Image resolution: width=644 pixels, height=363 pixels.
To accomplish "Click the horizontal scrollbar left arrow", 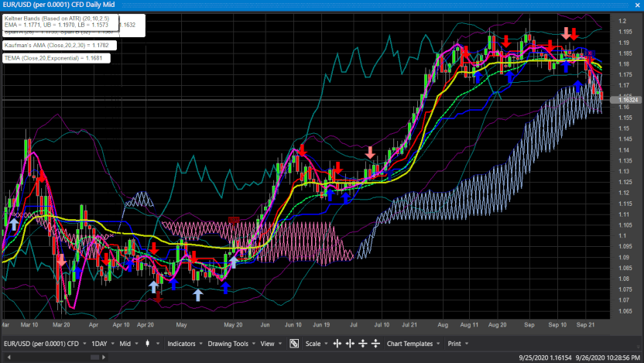I will coord(9,358).
